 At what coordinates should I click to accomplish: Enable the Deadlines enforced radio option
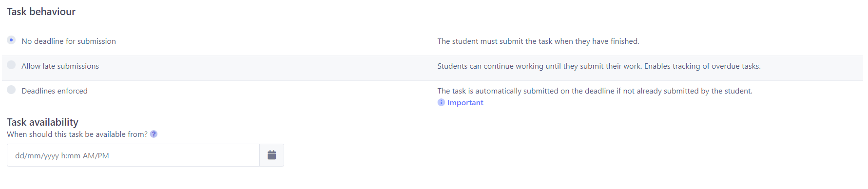[11, 90]
